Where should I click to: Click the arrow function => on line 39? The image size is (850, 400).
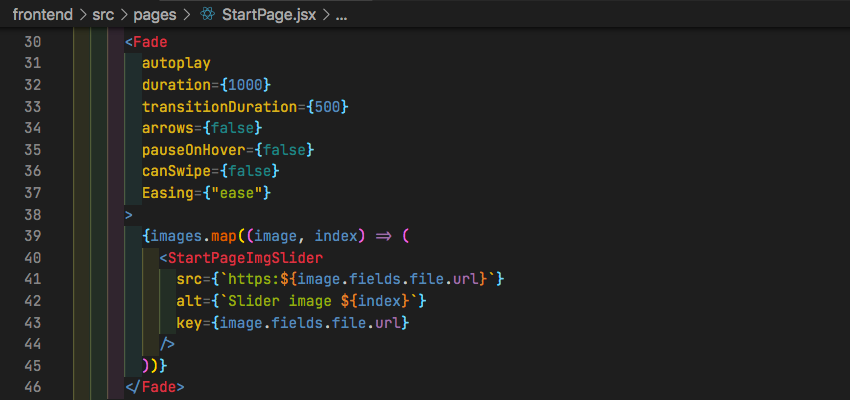[x=383, y=236]
